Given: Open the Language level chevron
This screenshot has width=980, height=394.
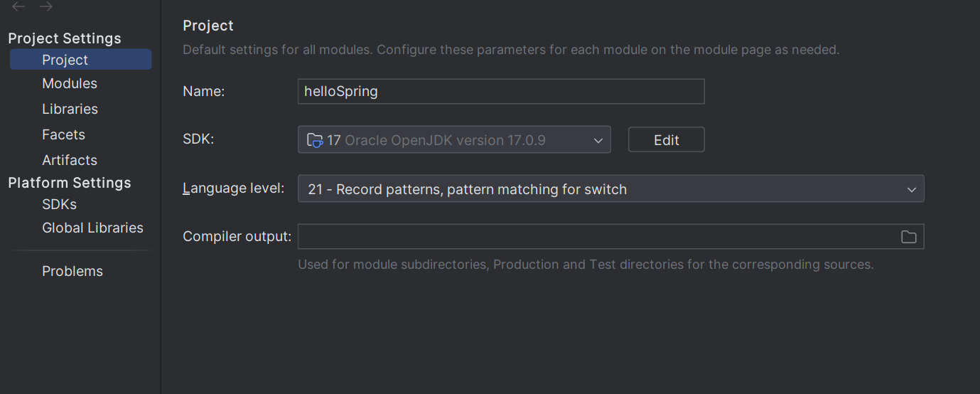Looking at the screenshot, I should tap(912, 190).
